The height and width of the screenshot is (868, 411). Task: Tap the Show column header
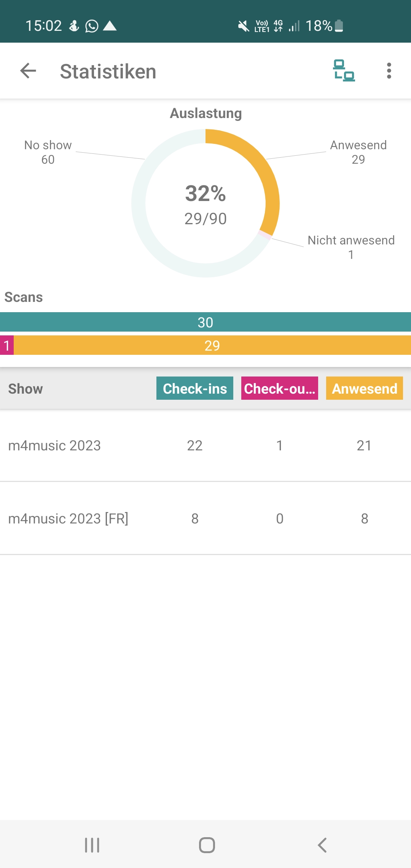25,389
